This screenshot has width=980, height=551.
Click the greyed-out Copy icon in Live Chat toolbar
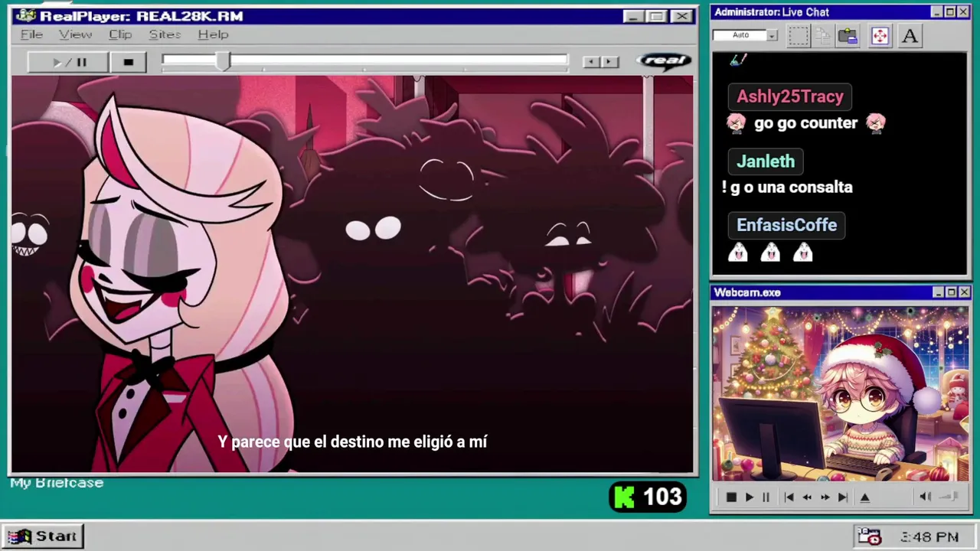pyautogui.click(x=823, y=36)
